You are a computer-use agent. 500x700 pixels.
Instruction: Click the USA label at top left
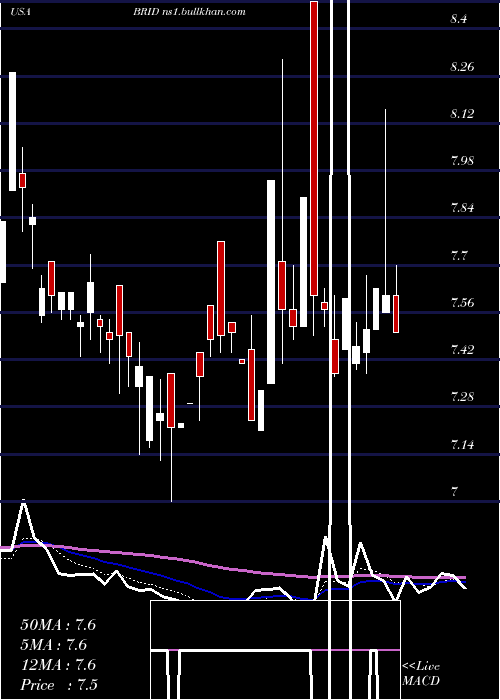20,12
